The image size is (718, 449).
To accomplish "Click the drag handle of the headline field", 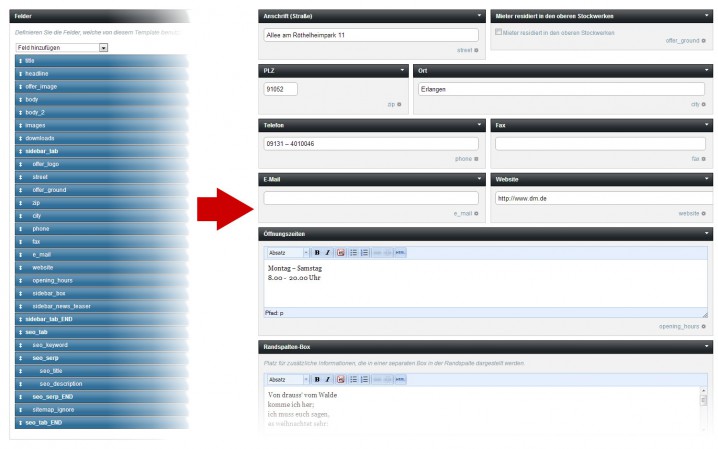I will [20, 74].
